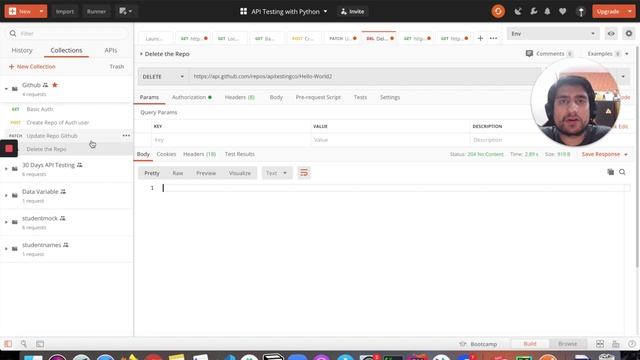This screenshot has width=640, height=360.
Task: Copy response using clipboard icon
Action: pos(611,172)
